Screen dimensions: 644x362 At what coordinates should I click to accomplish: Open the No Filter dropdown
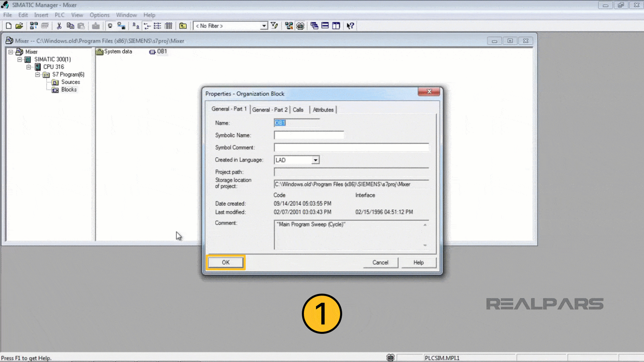(x=264, y=26)
